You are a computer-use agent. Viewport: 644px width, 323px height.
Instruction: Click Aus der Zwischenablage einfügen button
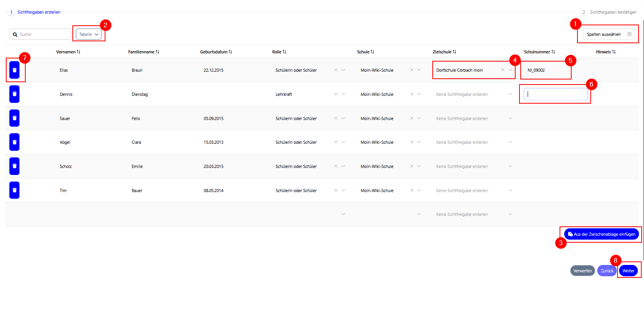(601, 234)
